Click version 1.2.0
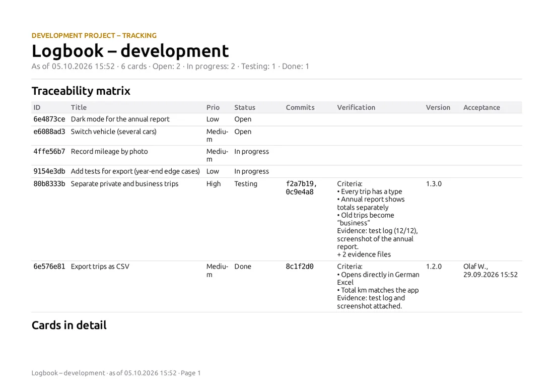The width and height of the screenshot is (554, 392). click(x=434, y=267)
